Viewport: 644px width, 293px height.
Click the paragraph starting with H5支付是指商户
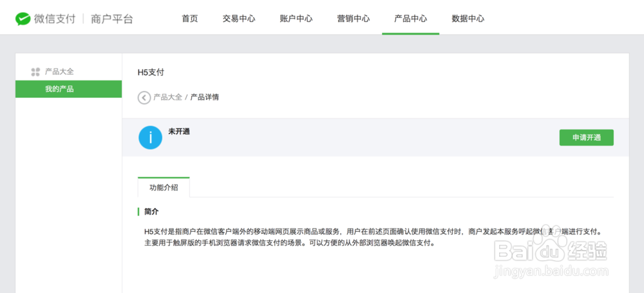coord(373,237)
